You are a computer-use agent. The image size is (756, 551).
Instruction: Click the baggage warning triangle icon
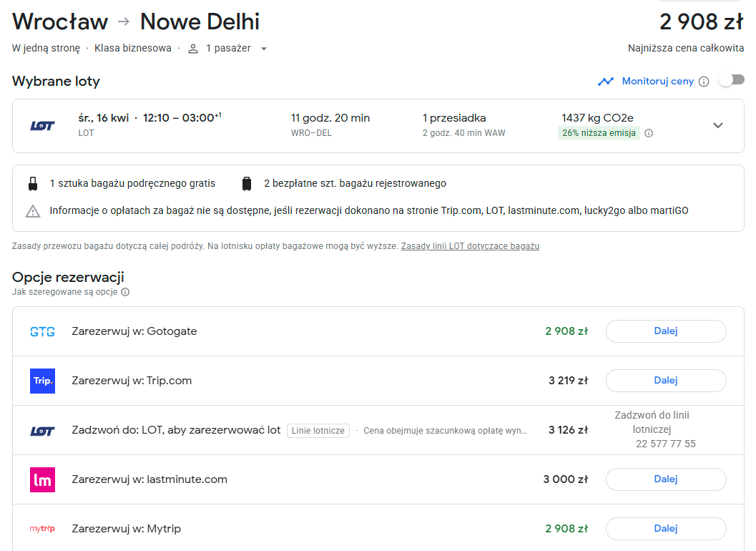pos(33,211)
